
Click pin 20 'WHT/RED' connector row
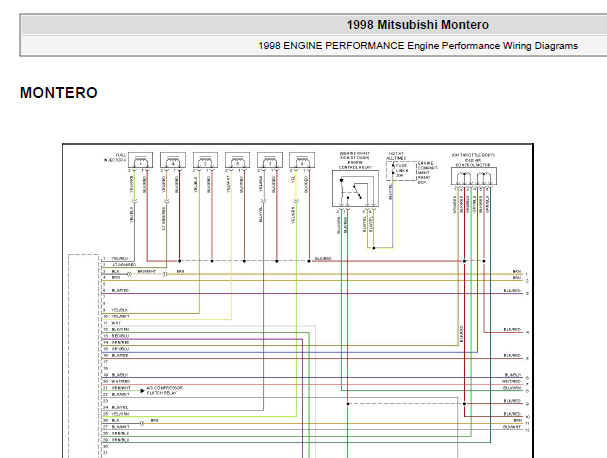(116, 381)
